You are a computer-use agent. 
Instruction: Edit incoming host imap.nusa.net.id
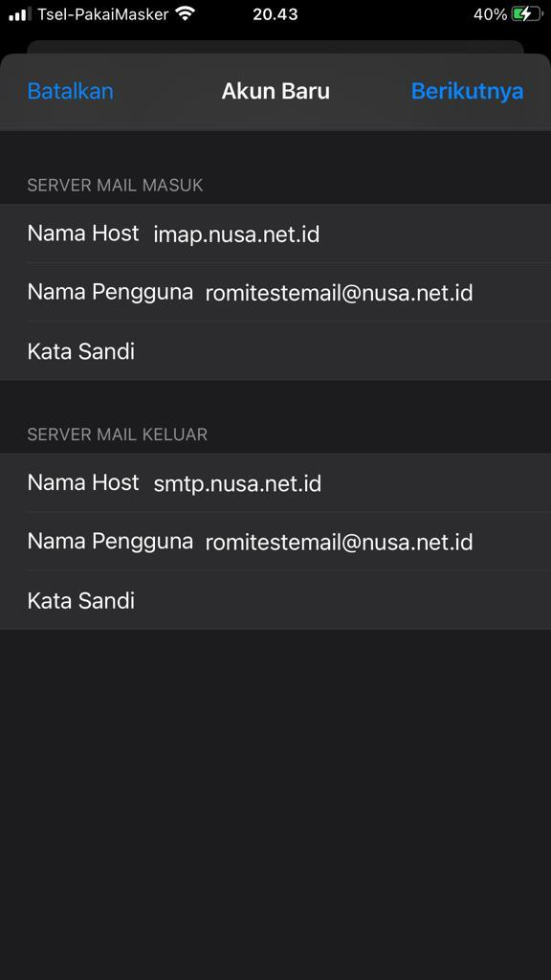(275, 234)
